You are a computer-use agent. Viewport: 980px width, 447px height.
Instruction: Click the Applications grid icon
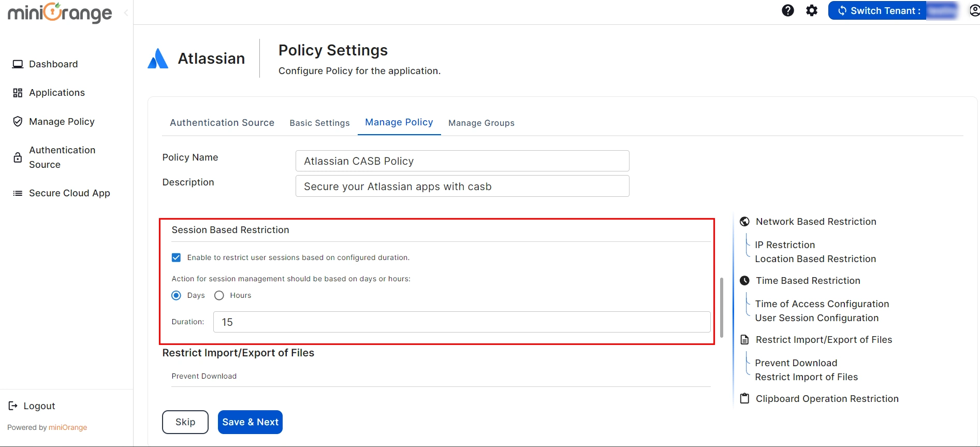(x=18, y=93)
